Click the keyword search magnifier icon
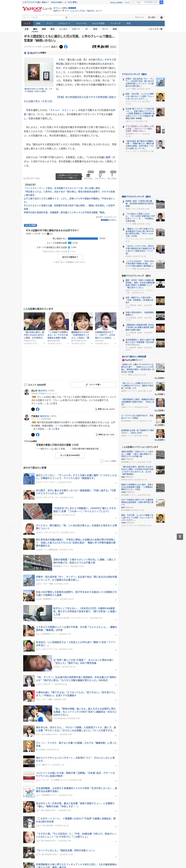 (x=66, y=17)
